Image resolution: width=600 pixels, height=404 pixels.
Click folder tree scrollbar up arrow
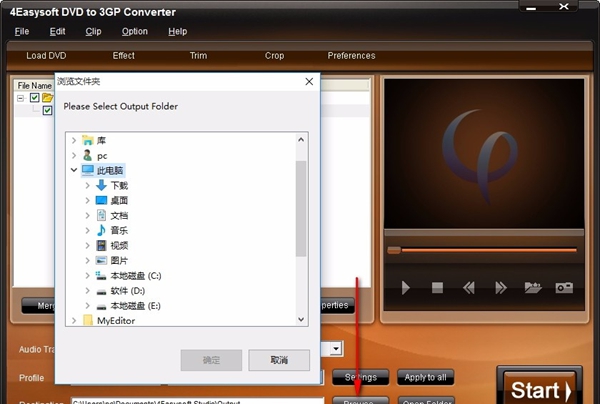[x=301, y=140]
